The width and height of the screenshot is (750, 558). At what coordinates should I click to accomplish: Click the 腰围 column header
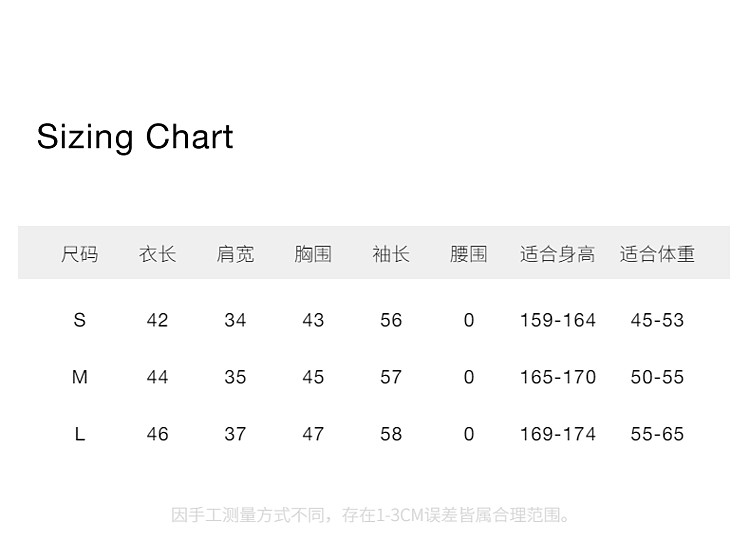pyautogui.click(x=468, y=254)
